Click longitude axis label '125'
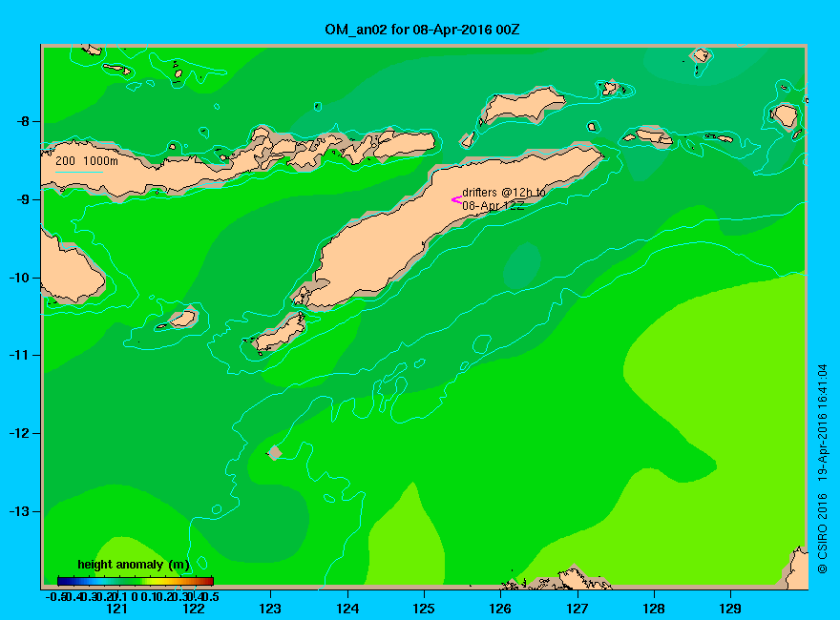This screenshot has width=840, height=620. tap(424, 609)
